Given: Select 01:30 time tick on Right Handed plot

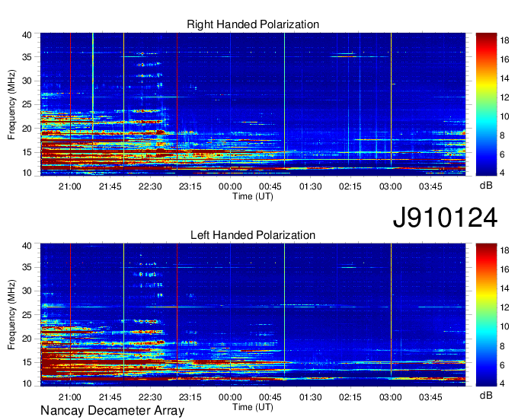Looking at the screenshot, I should point(311,186).
